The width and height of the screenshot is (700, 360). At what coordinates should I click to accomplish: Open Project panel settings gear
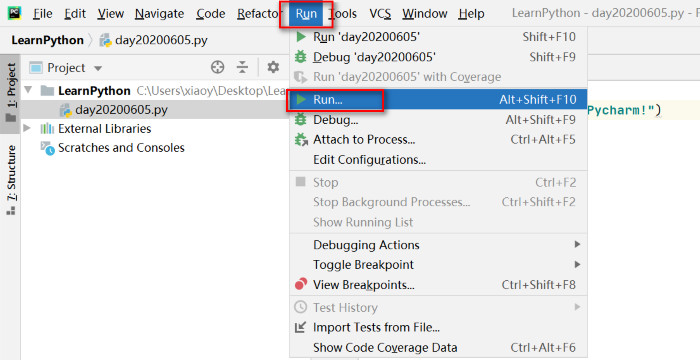tap(273, 67)
